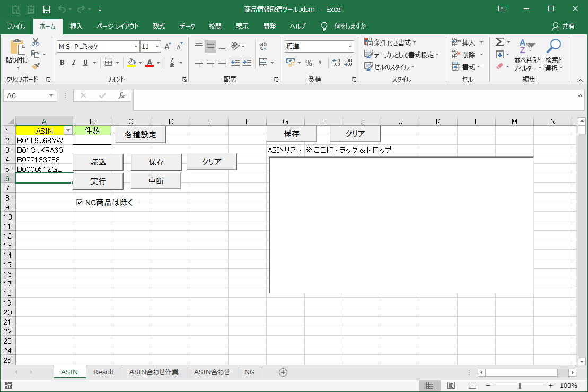Click the formula bar input

coord(355,100)
